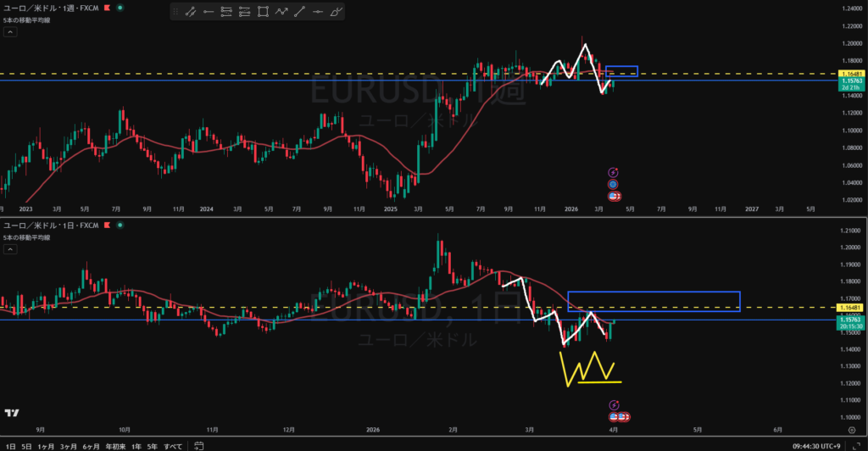
Task: Select the horizontal line tool
Action: 318,12
